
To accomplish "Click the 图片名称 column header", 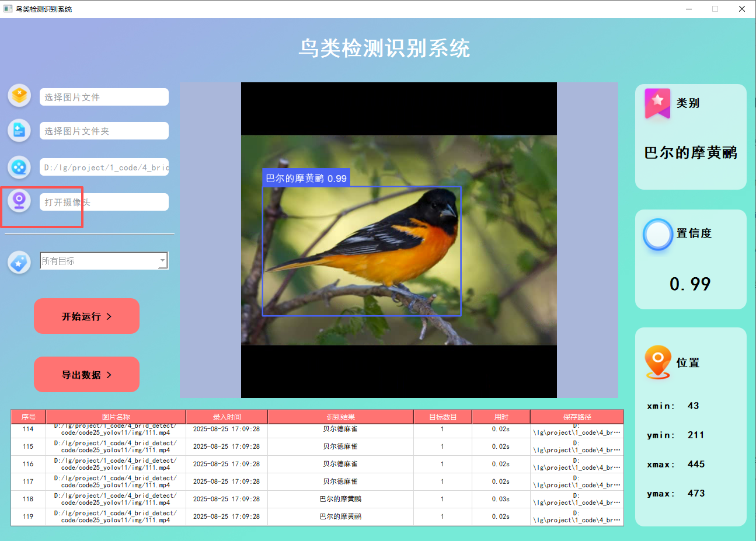I will (x=116, y=417).
